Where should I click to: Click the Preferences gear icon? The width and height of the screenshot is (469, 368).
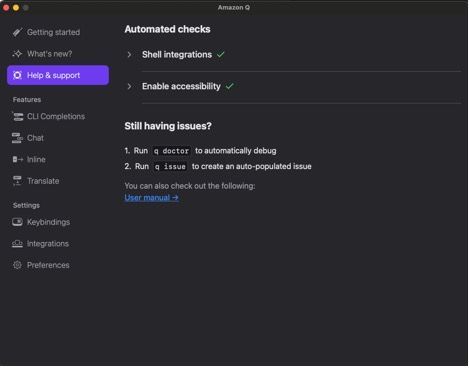(17, 265)
